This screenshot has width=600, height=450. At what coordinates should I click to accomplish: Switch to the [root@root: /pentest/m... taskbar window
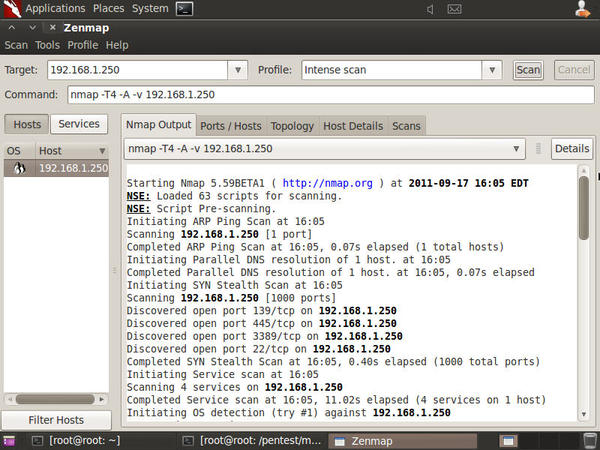pyautogui.click(x=253, y=441)
